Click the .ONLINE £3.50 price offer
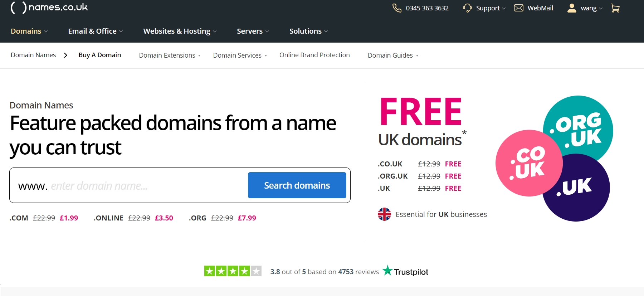The height and width of the screenshot is (296, 644). [133, 218]
